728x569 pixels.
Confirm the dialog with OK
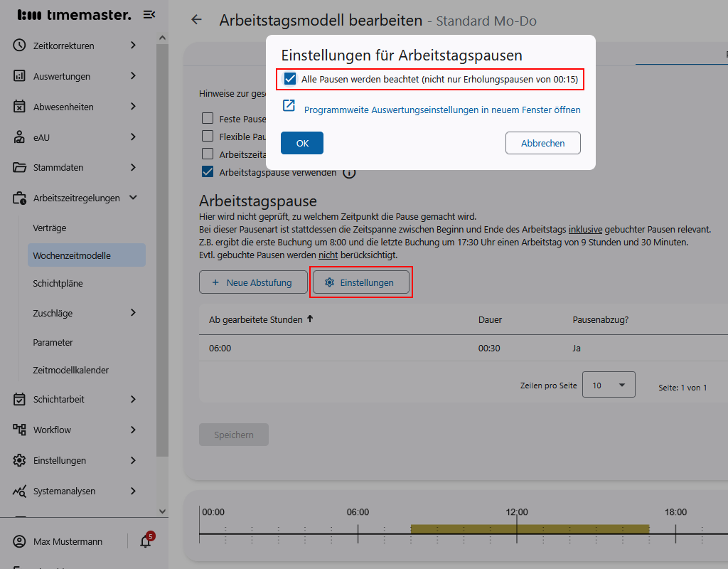(x=301, y=142)
